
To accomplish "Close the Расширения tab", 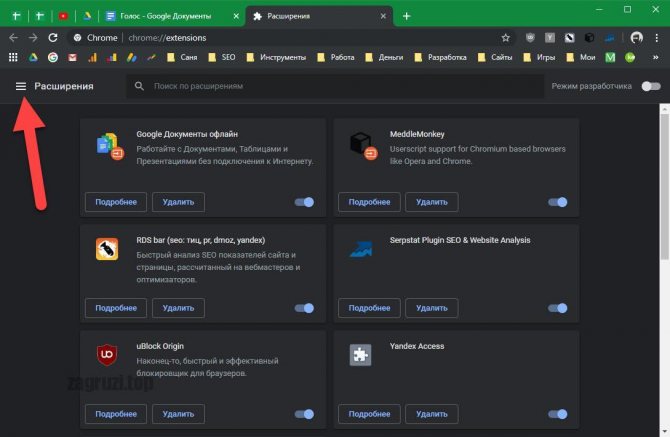I will pos(383,16).
